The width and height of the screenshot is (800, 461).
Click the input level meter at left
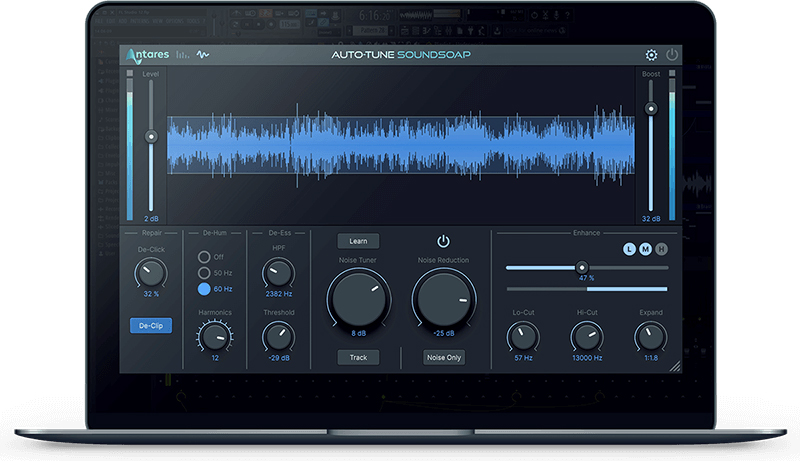pos(130,145)
